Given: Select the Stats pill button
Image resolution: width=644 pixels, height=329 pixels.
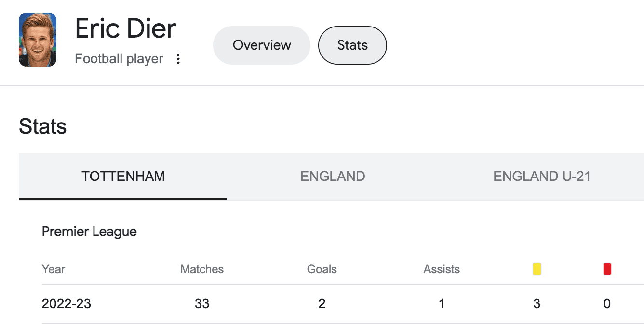Looking at the screenshot, I should [x=352, y=45].
